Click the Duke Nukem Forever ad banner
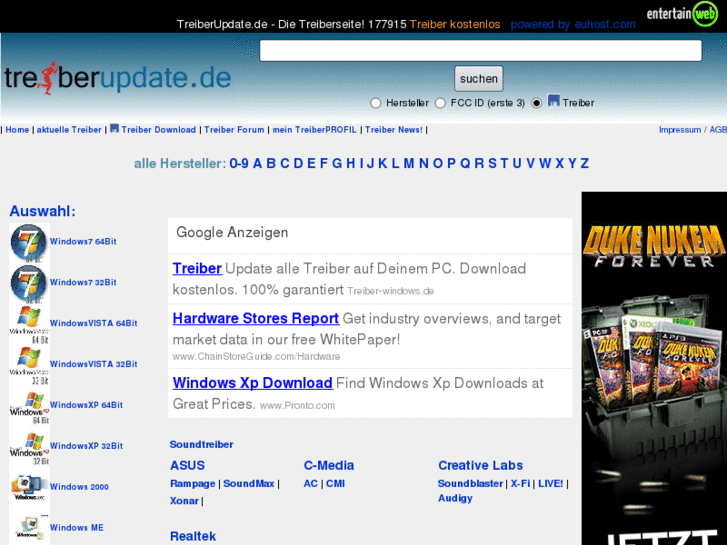Viewport: 727px width, 545px height. pyautogui.click(x=654, y=368)
